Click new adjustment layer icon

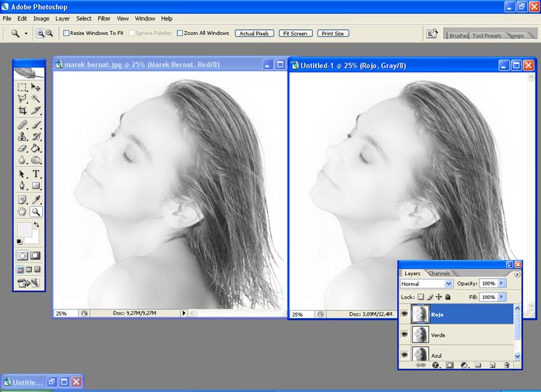pyautogui.click(x=464, y=365)
